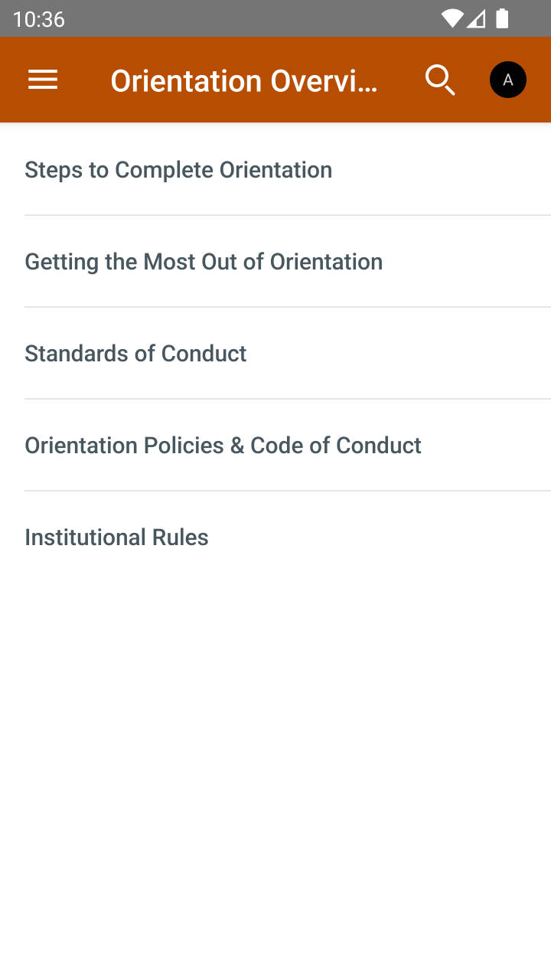
Task: Go to Orientation Policies & Code of Conduct
Action: (x=223, y=445)
